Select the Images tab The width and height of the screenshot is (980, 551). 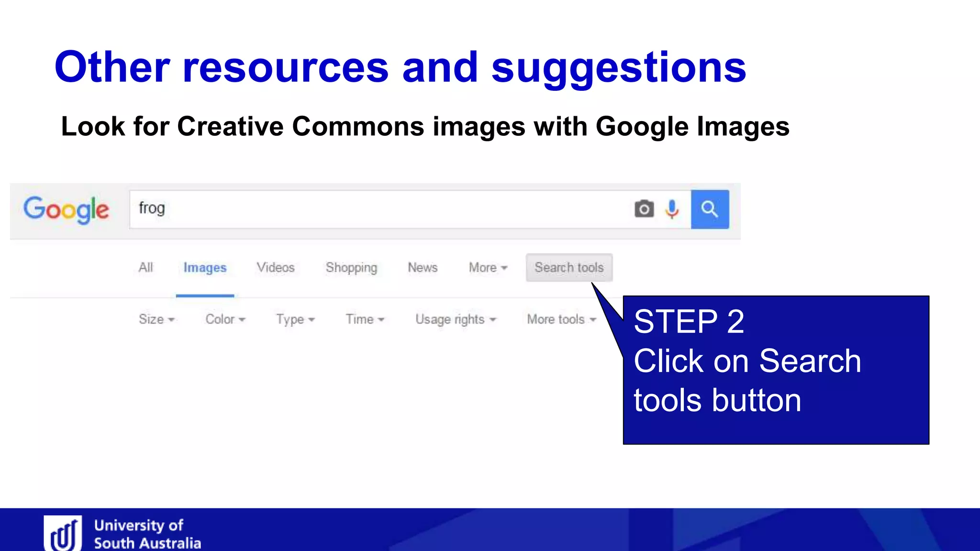click(x=205, y=268)
